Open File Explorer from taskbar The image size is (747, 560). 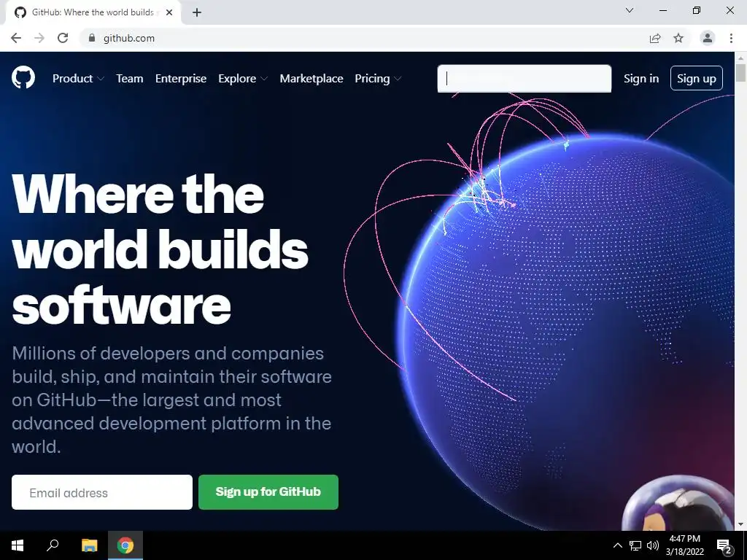(x=89, y=545)
